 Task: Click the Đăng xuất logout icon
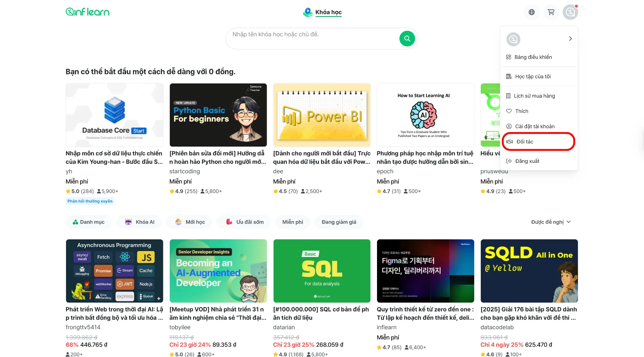[509, 161]
